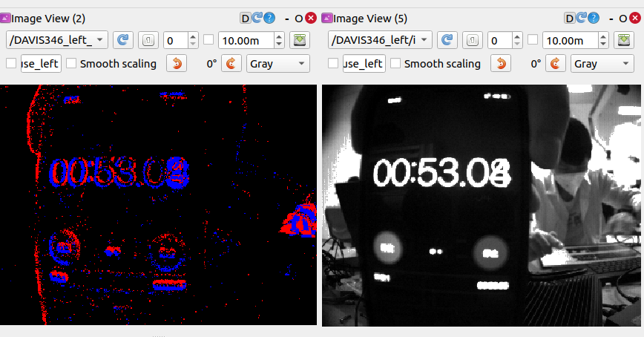Image resolution: width=644 pixels, height=337 pixels.
Task: Reload Image View (2) plugin
Action: (x=257, y=18)
